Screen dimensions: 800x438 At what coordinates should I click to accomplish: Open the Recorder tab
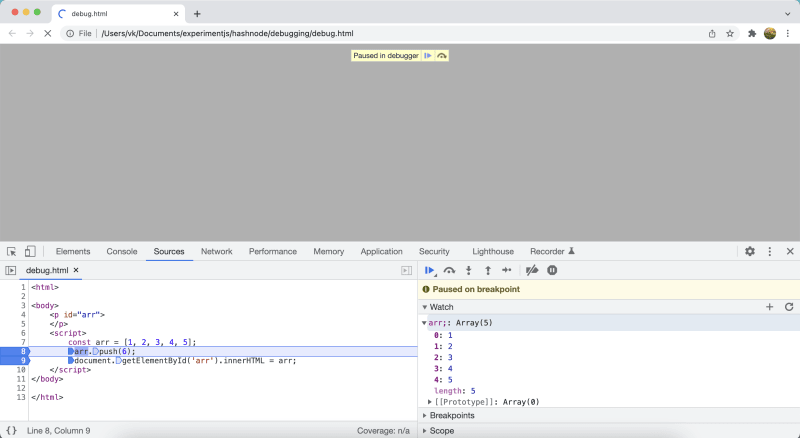pos(552,251)
